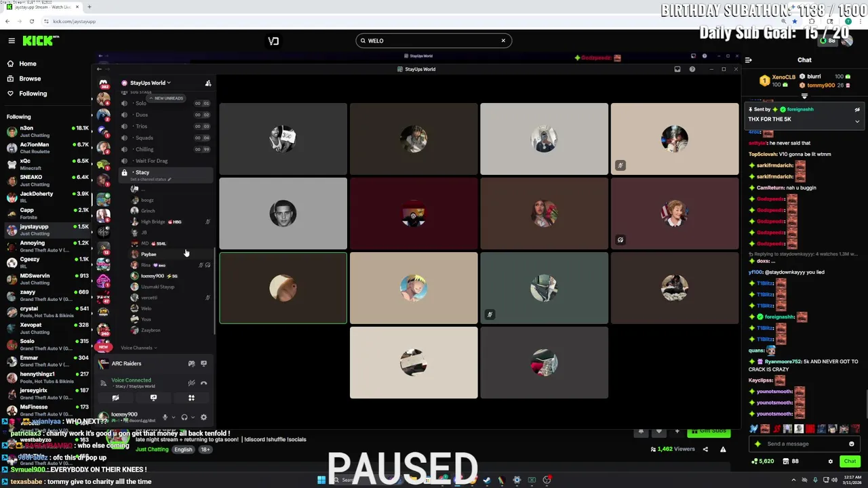Viewport: 868px width, 488px height.
Task: Disconnect from voice call
Action: coord(203,383)
